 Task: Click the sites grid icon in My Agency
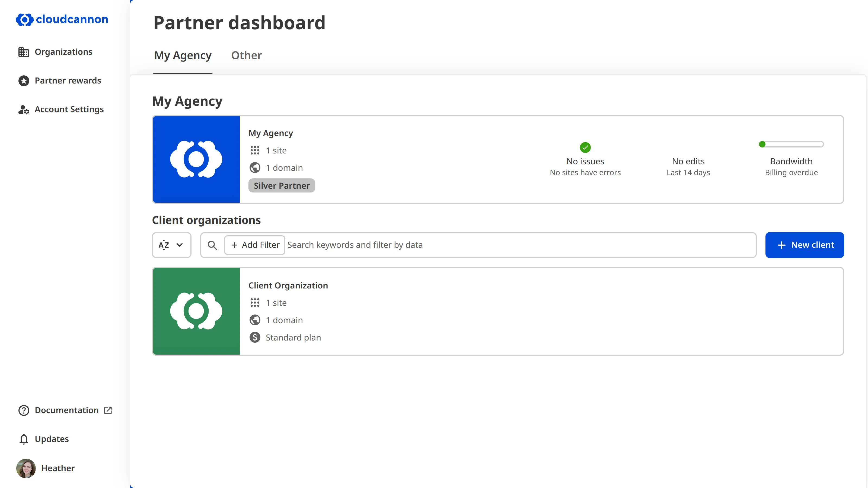point(255,150)
